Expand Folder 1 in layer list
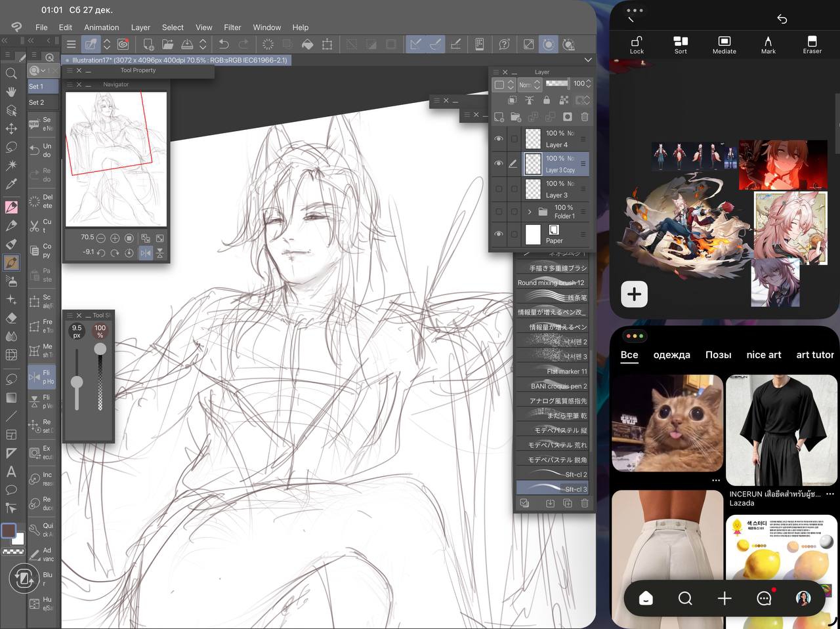The image size is (840, 629). tap(530, 212)
